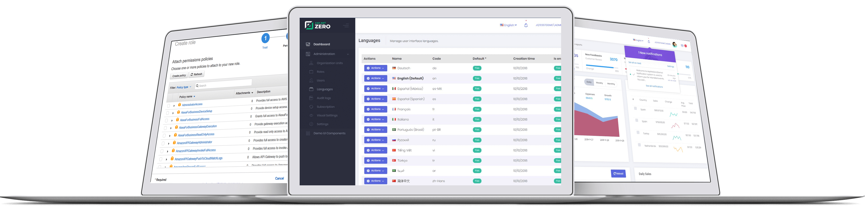The height and width of the screenshot is (220, 868).
Task: Check the AdministratorAccess policy checkbox
Action: 168,106
